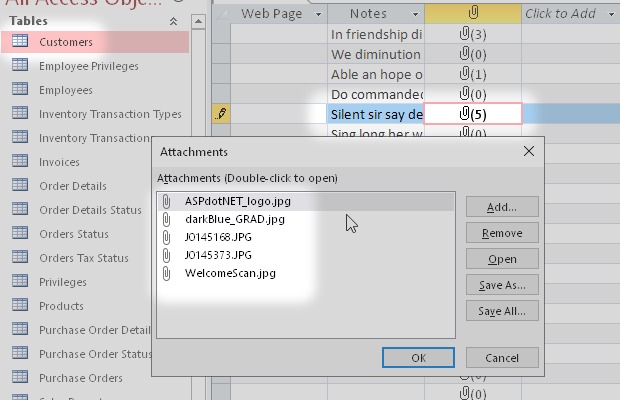This screenshot has height=400, width=620.
Task: Click the paperclip attachment column header
Action: 472,13
